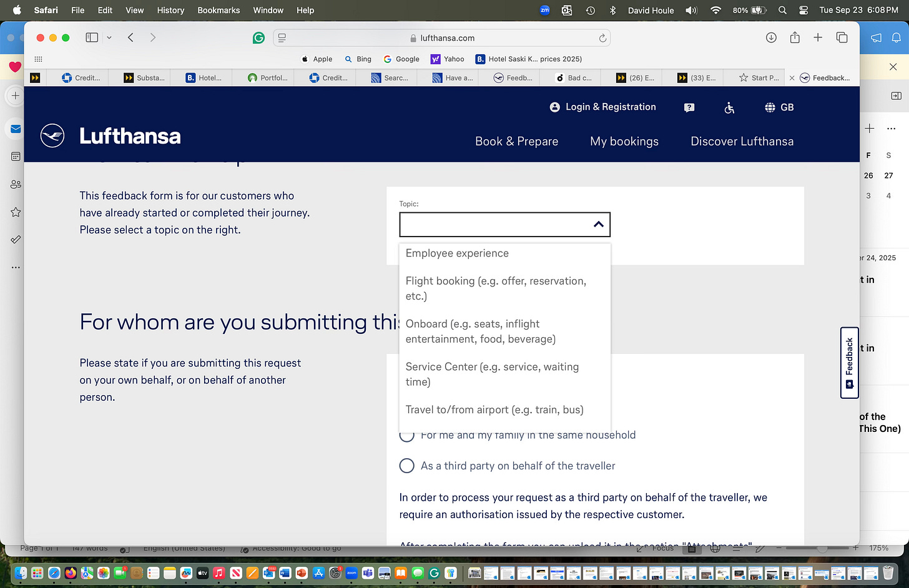Open Apple bookmark in favorites bar
This screenshot has width=909, height=588.
coord(317,59)
